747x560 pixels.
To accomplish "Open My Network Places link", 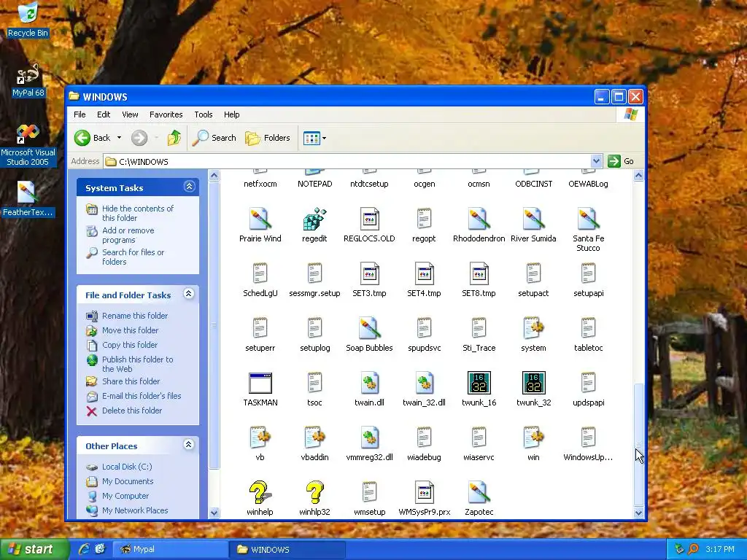I will click(135, 510).
